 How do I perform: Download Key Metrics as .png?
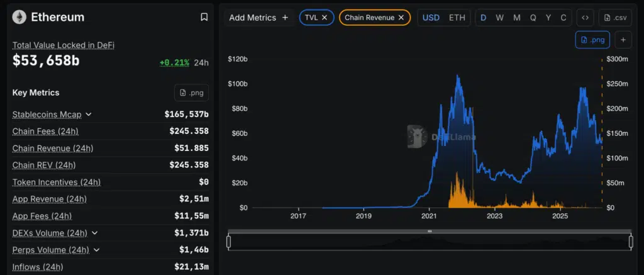pyautogui.click(x=191, y=93)
